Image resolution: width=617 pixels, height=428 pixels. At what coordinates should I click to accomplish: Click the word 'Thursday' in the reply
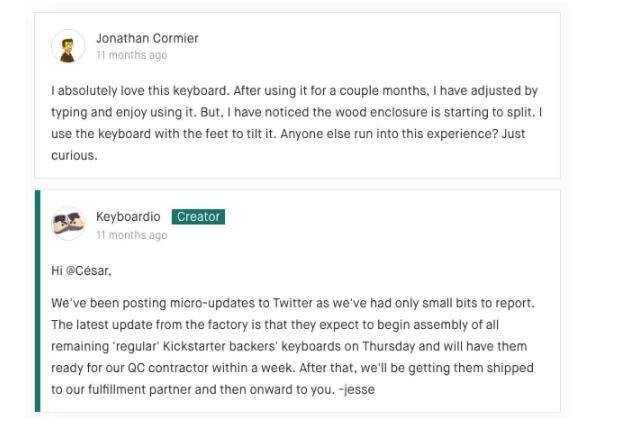[x=388, y=346]
